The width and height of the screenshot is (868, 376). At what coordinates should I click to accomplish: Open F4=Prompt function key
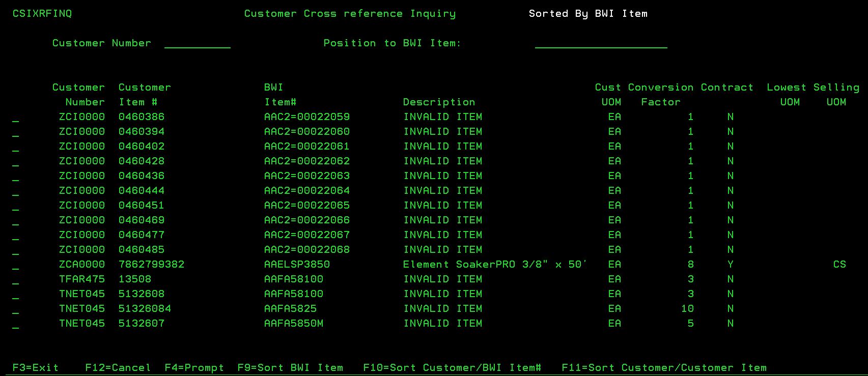pos(194,367)
